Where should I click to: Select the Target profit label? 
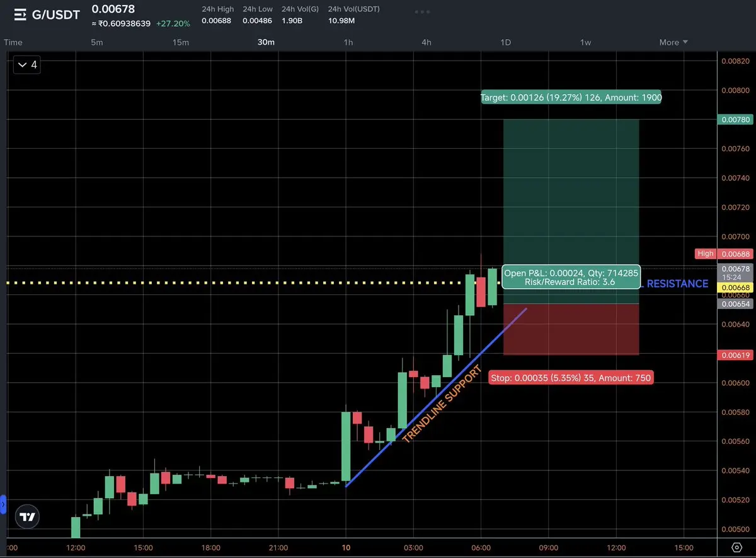[571, 97]
